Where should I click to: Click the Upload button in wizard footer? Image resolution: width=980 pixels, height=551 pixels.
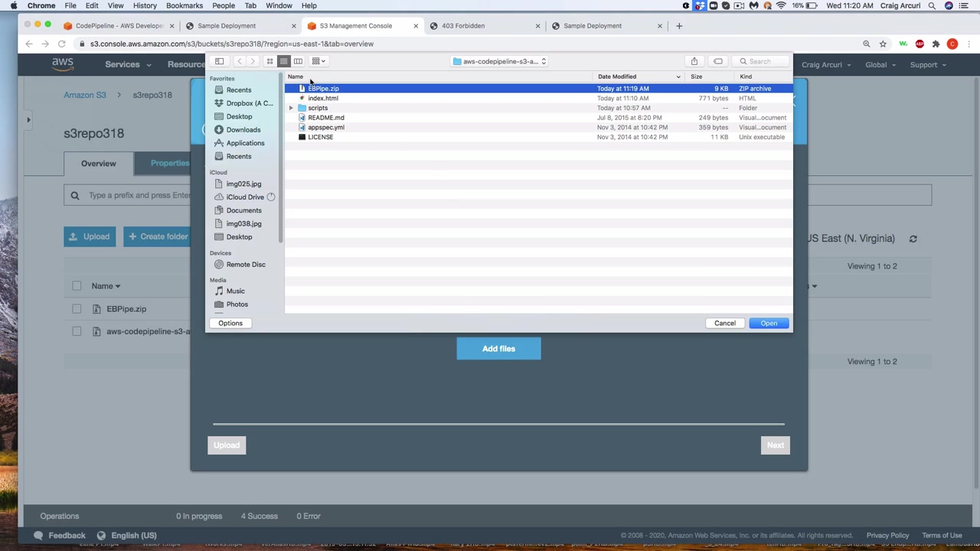click(x=227, y=445)
